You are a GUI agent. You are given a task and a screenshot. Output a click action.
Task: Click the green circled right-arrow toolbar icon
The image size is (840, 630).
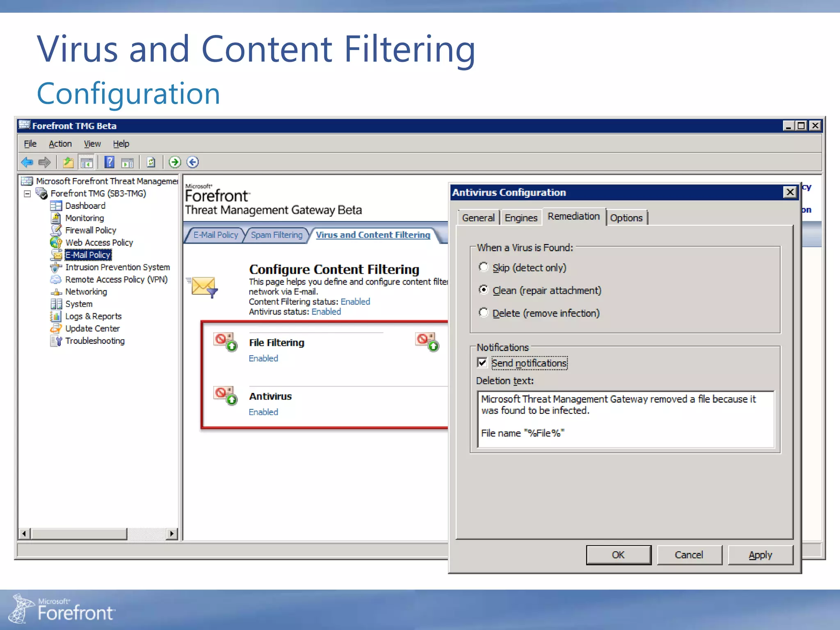click(175, 162)
